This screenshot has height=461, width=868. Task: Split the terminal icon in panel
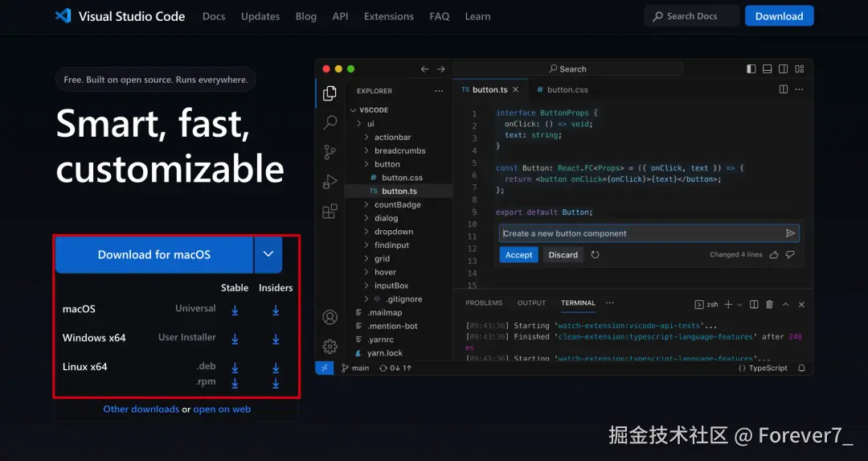[x=754, y=304]
